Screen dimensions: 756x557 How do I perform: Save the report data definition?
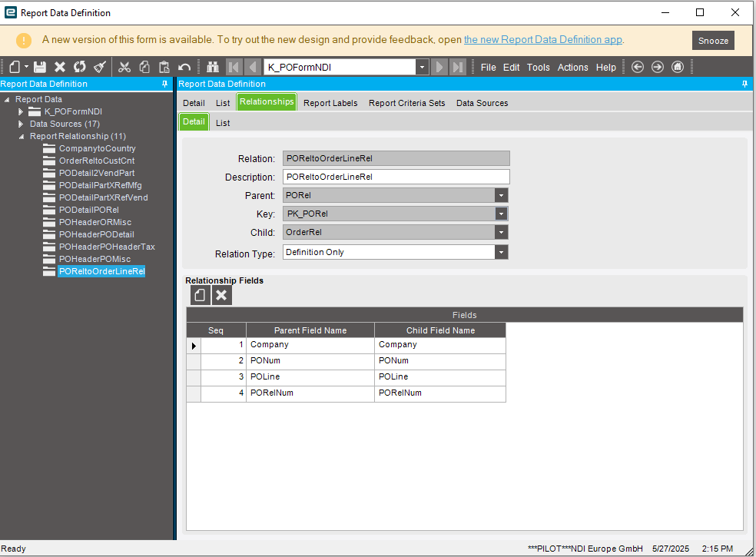tap(39, 67)
